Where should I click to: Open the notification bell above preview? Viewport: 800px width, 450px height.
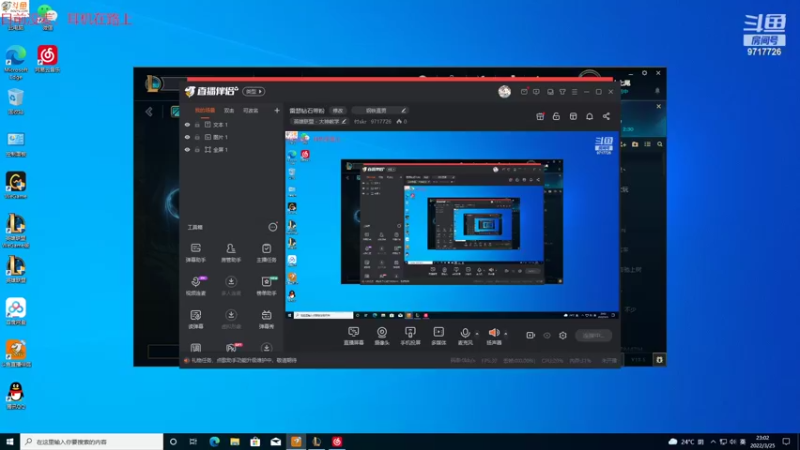click(x=589, y=116)
